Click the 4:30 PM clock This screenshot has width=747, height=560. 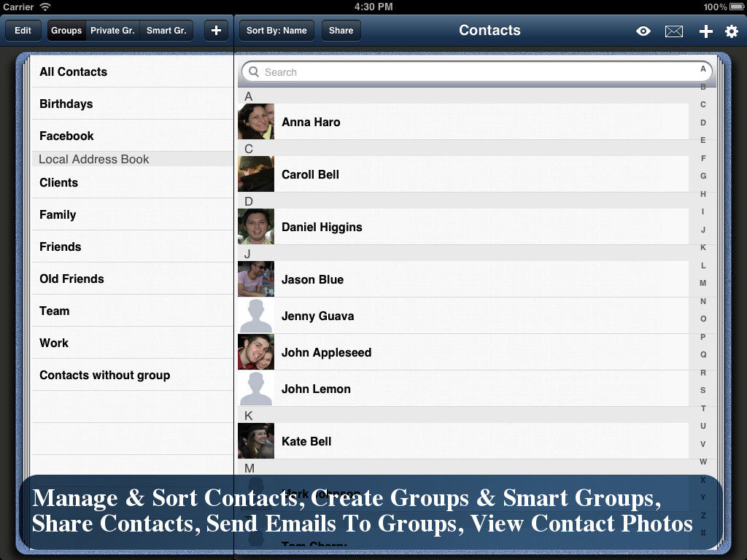[x=373, y=7]
